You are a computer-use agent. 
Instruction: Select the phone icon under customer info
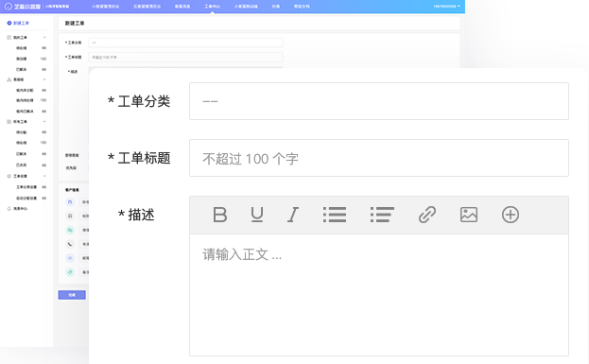tap(70, 244)
